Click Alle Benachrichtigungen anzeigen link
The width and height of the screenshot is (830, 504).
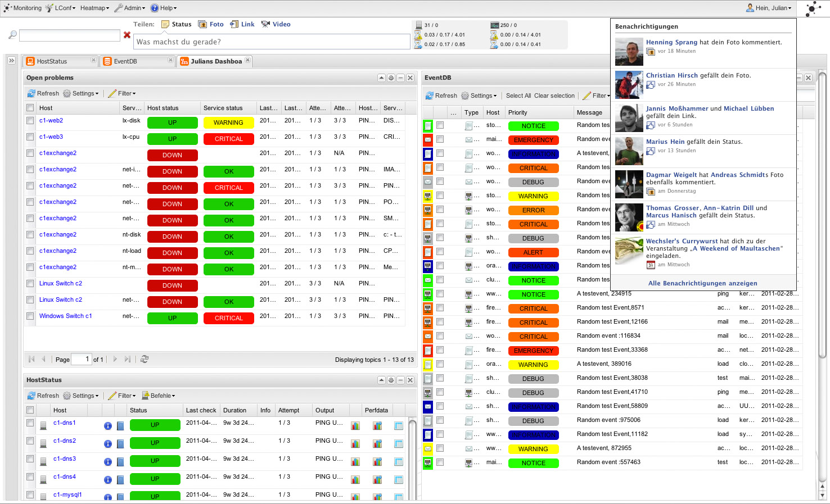[x=702, y=283]
